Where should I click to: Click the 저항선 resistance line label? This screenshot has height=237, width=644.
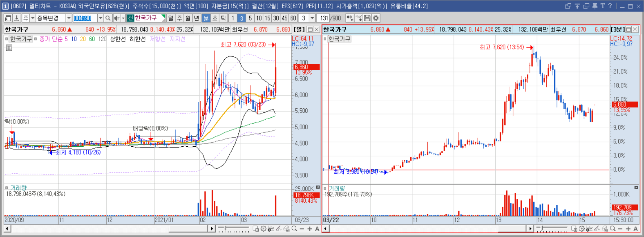coord(158,39)
